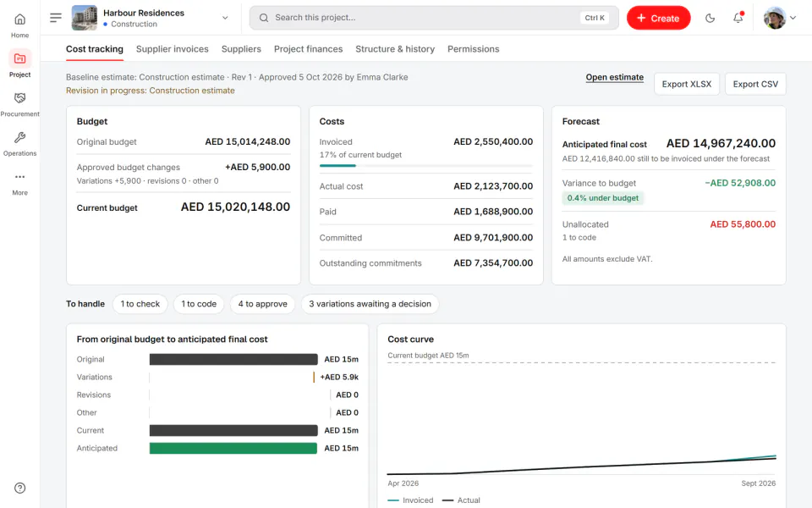Click the Paid AED 1,688,900.00 value
The width and height of the screenshot is (812, 508).
pos(493,212)
